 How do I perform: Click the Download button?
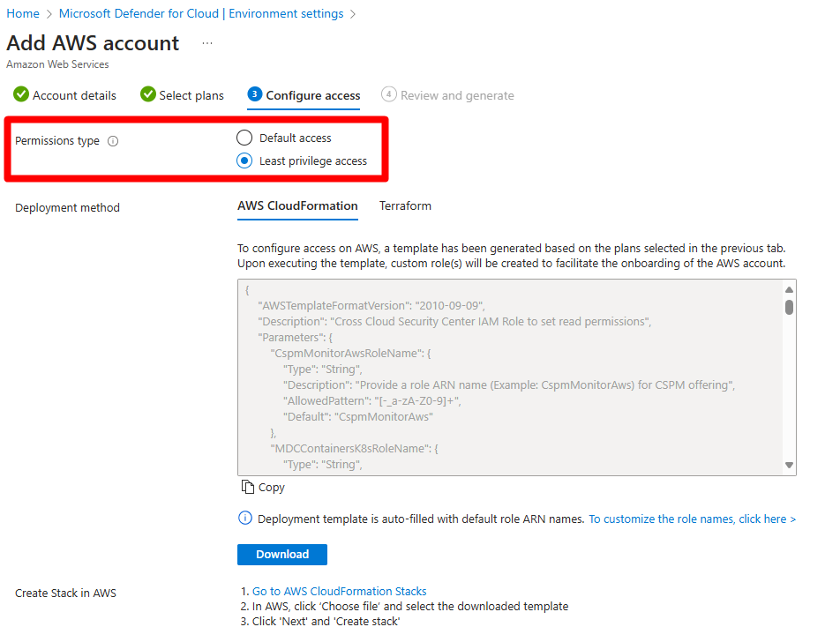click(281, 554)
